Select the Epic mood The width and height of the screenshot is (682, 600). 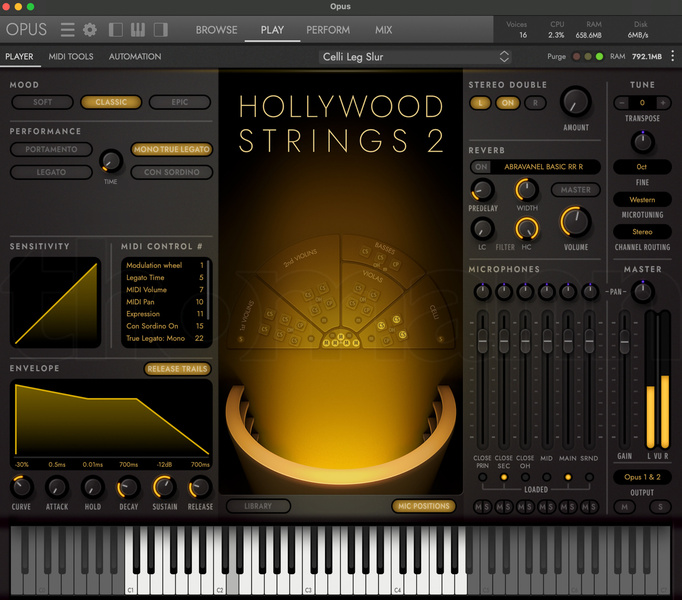pos(180,102)
